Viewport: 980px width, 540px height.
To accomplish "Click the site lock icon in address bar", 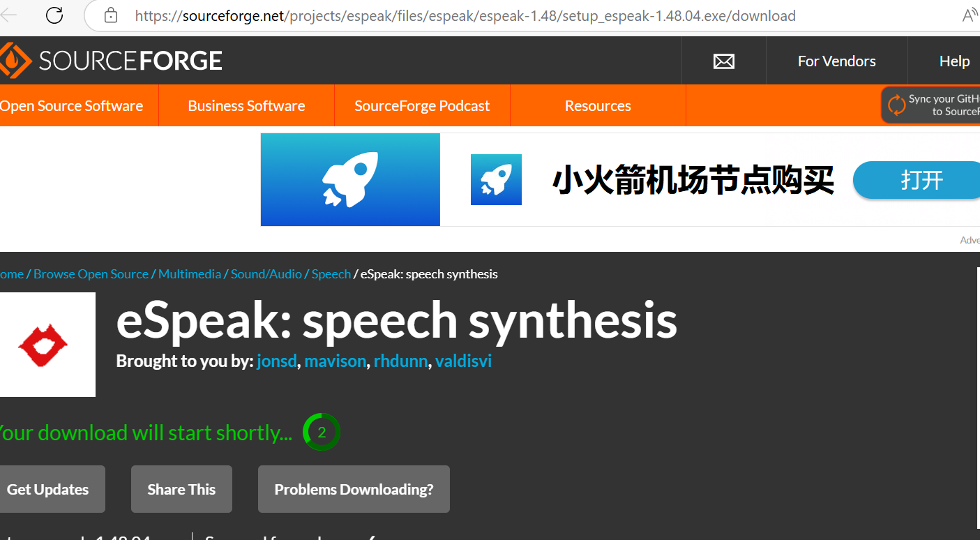I will click(110, 15).
